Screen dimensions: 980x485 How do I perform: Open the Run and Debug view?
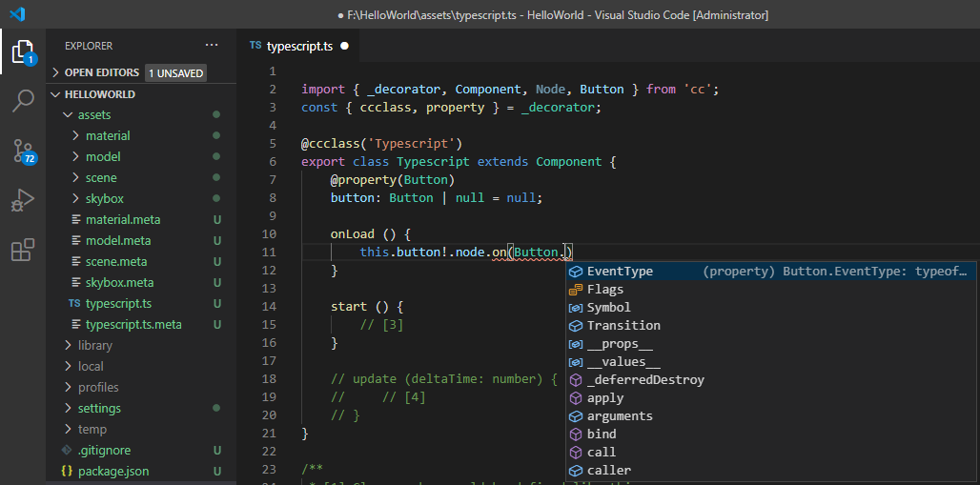23,201
